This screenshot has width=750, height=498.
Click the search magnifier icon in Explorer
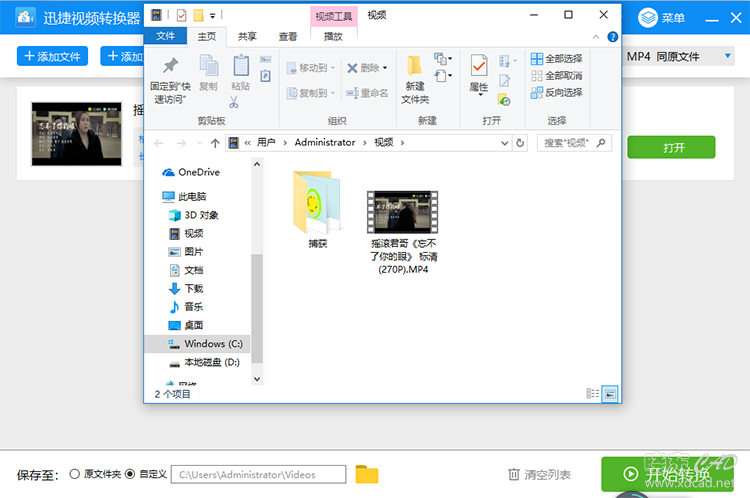[x=601, y=143]
